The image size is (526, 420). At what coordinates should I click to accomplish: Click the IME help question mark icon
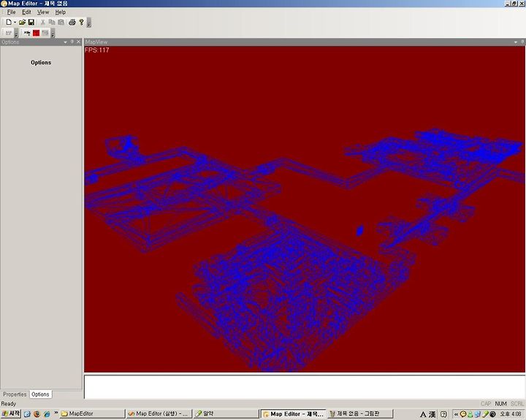point(443,415)
